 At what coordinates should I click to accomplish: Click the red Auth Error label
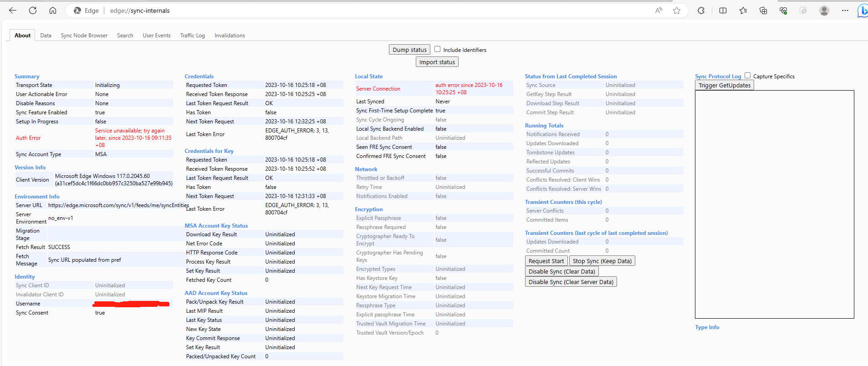(x=28, y=137)
